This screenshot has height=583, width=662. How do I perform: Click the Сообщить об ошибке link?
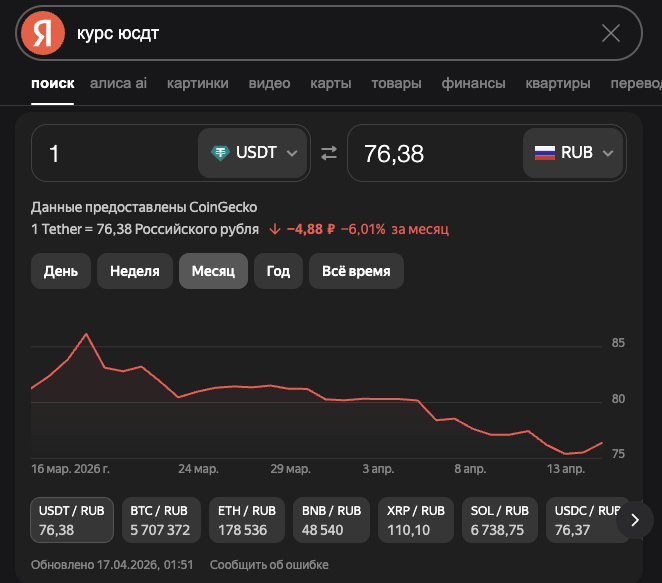coord(269,565)
